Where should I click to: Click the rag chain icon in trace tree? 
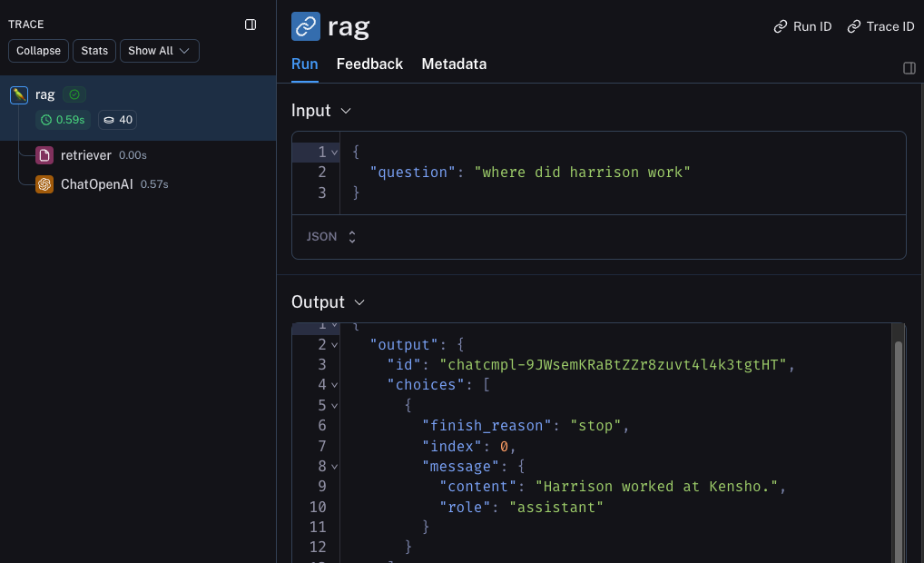(x=18, y=94)
